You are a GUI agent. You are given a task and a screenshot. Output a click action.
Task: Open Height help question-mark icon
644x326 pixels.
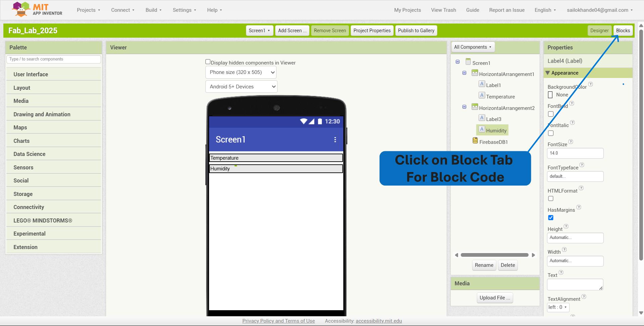(x=566, y=227)
